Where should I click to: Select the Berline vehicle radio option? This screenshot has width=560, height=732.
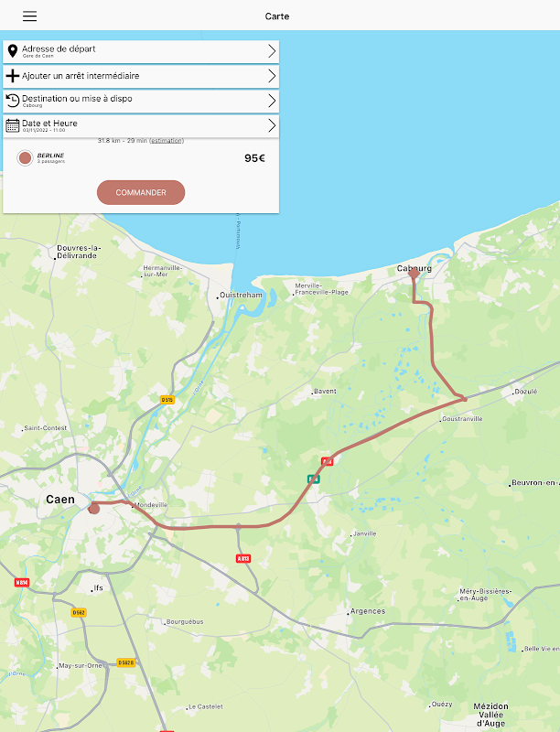tap(26, 157)
